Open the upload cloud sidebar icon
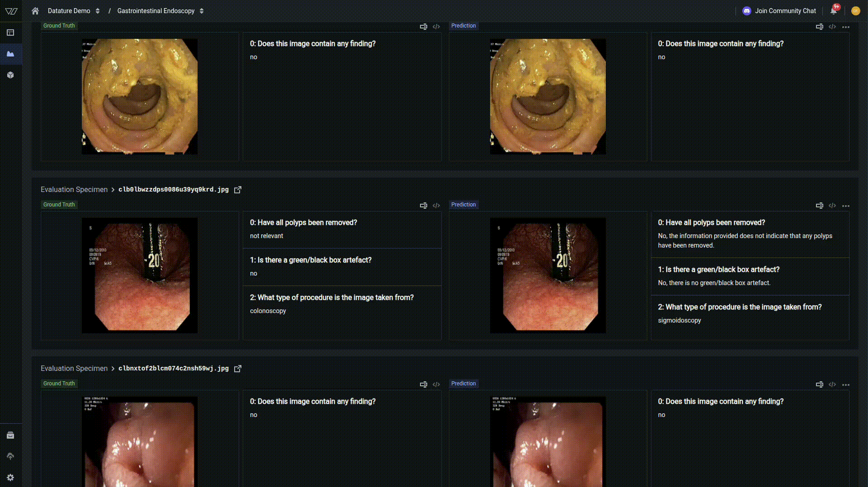 (10, 456)
